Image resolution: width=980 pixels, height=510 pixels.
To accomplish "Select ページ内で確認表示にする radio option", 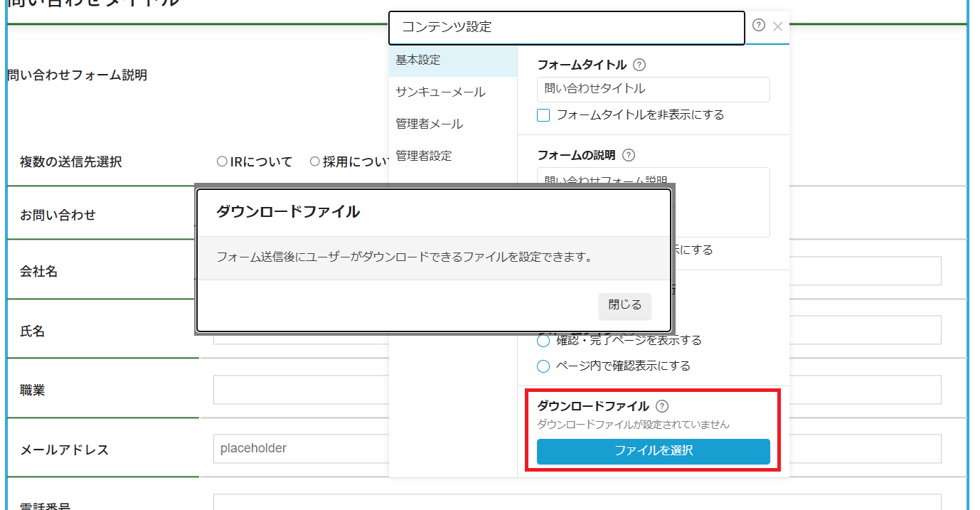I will click(544, 366).
